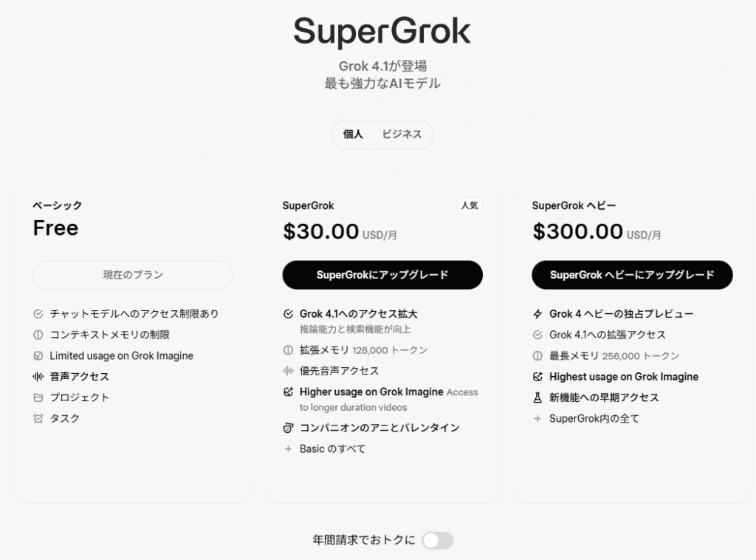Click the lightning bolt icon by Grok 4 ヘビーの独占プレビュー

coord(538,314)
